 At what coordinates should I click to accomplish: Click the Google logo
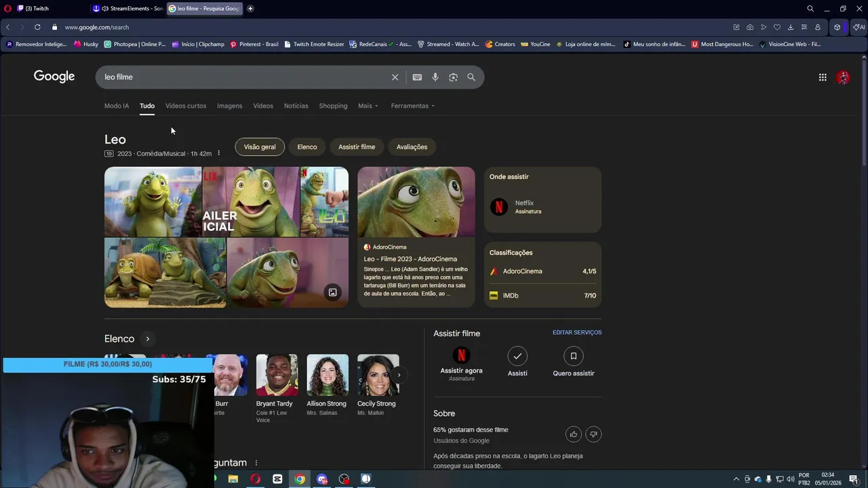tap(54, 77)
